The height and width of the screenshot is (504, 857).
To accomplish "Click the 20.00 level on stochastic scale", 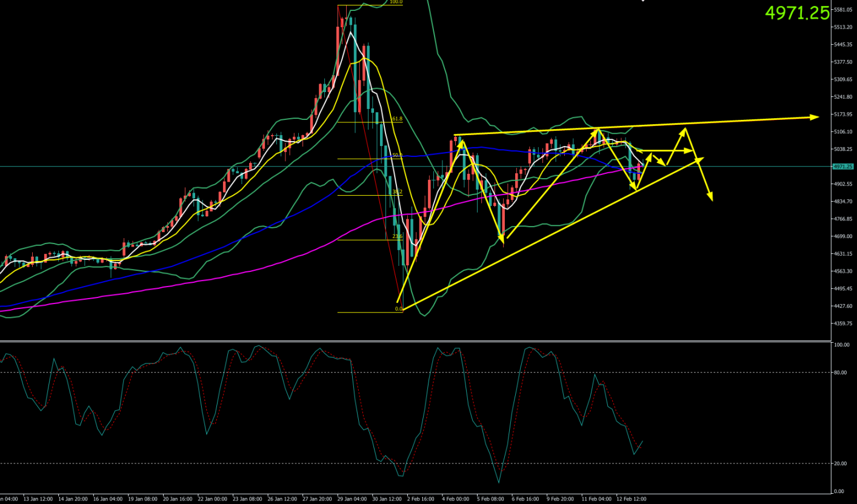I will point(840,463).
